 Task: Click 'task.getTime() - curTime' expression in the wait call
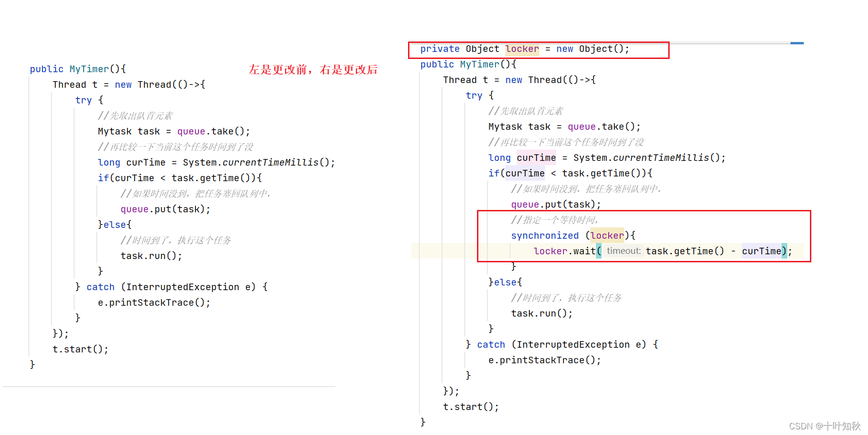[x=714, y=251]
